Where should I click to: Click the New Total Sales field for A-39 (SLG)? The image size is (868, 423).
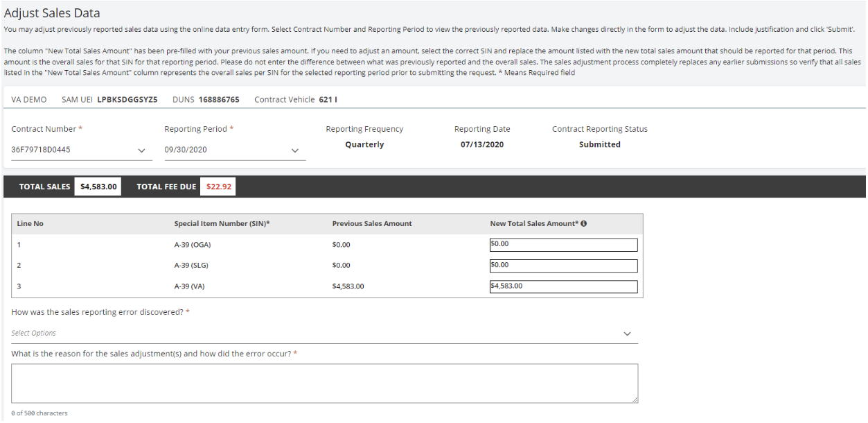(x=563, y=266)
